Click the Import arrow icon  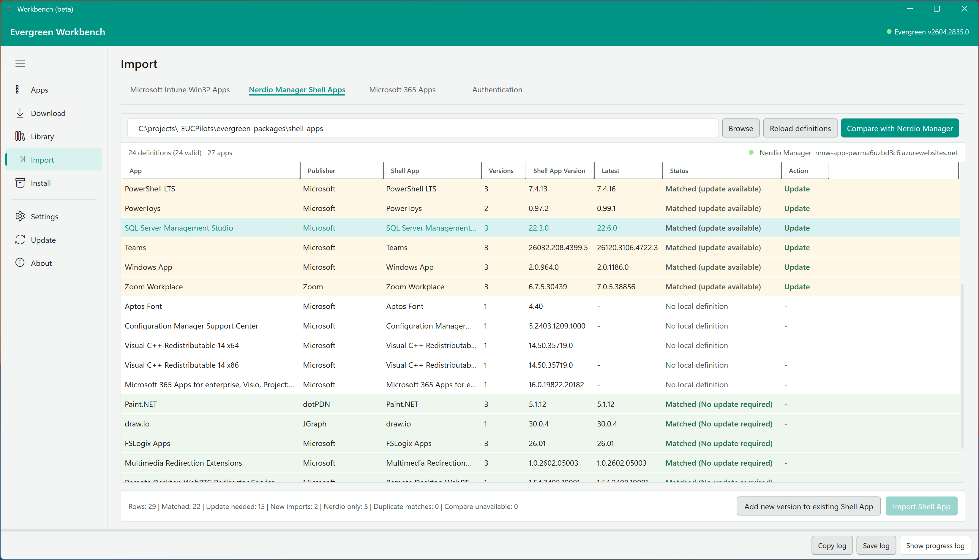(x=20, y=159)
